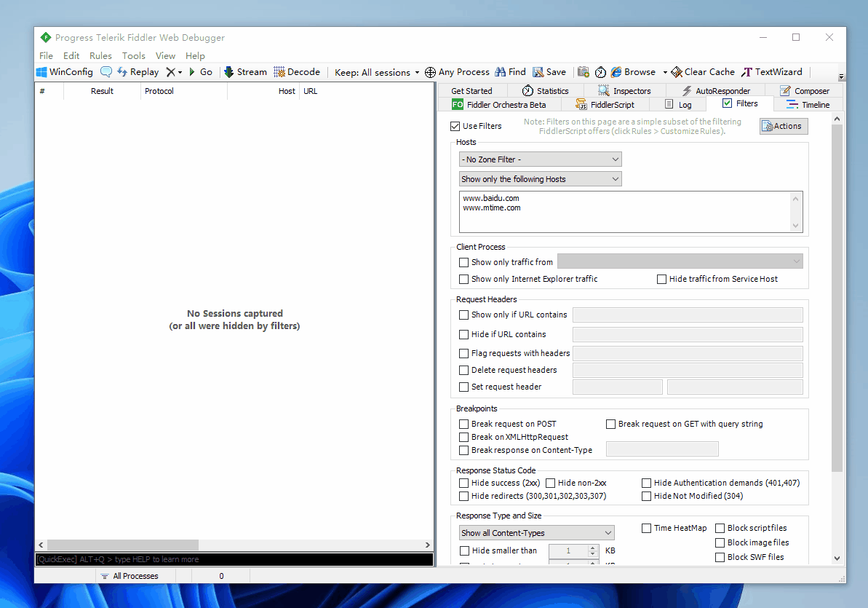
Task: Increase the Hide smaller than KB value
Action: [593, 548]
